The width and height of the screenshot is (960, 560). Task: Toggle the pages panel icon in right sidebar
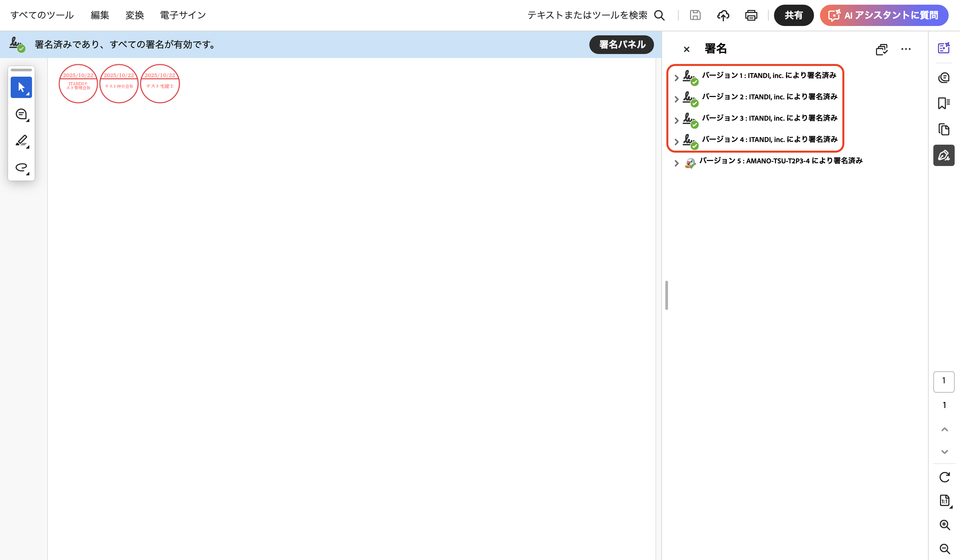pos(944,130)
